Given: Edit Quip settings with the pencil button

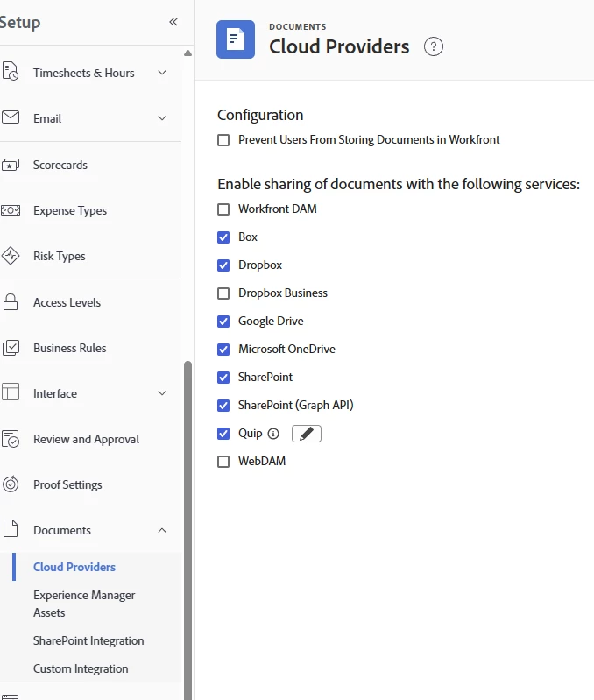Looking at the screenshot, I should (x=306, y=434).
